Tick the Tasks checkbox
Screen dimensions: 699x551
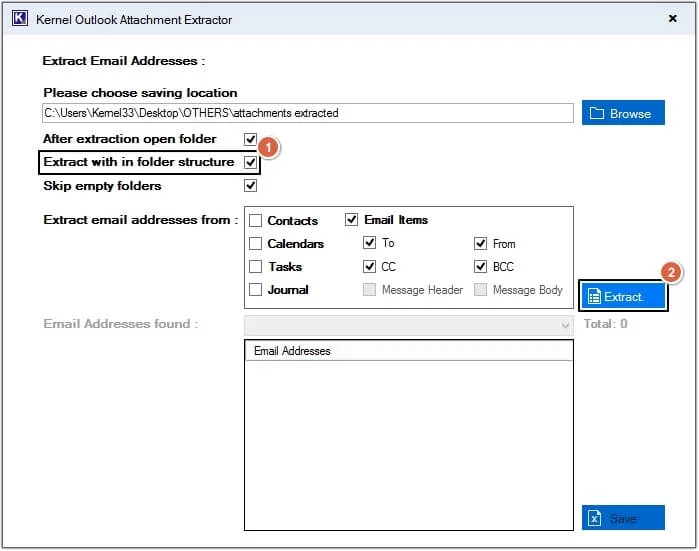[255, 267]
